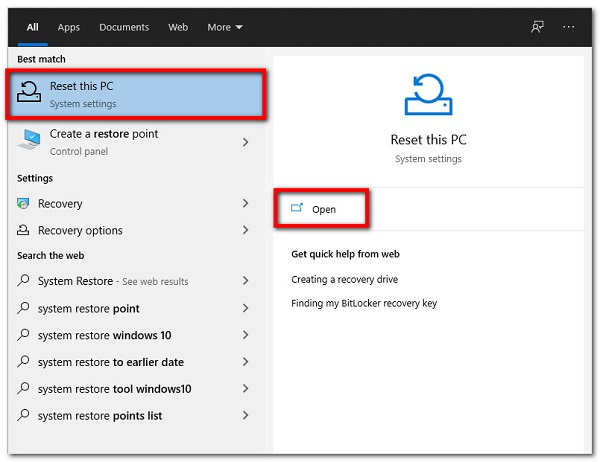
Task: Expand arrow for Create a restore point
Action: coord(246,142)
